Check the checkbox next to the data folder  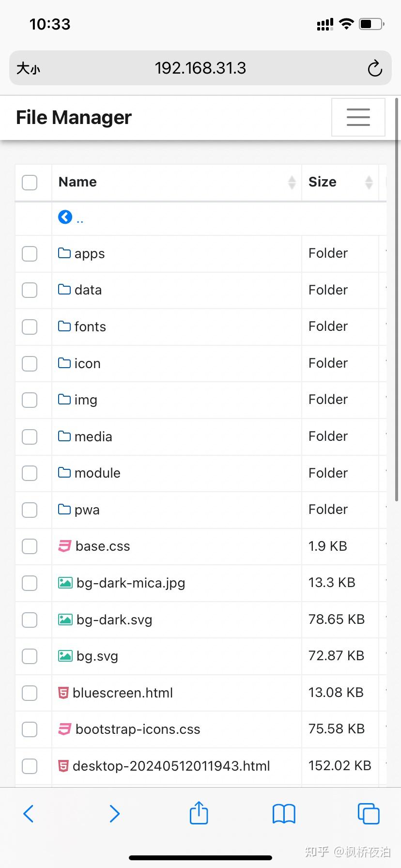[x=29, y=290]
